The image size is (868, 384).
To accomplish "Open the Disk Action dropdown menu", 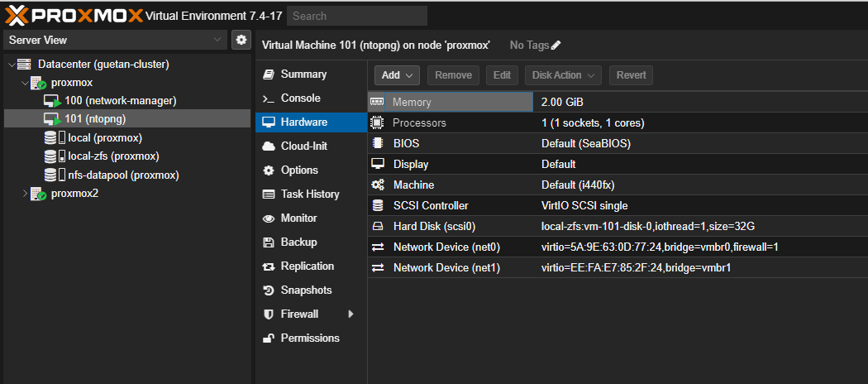I will tap(565, 75).
